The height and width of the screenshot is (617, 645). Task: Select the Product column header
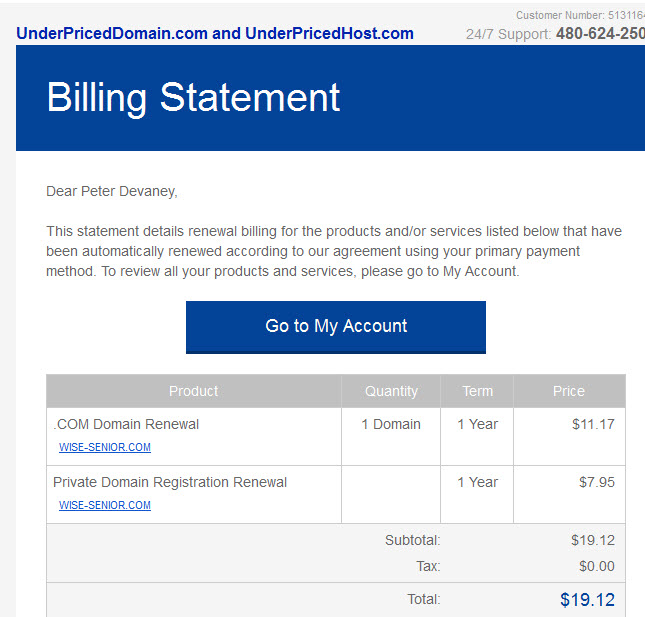[194, 391]
